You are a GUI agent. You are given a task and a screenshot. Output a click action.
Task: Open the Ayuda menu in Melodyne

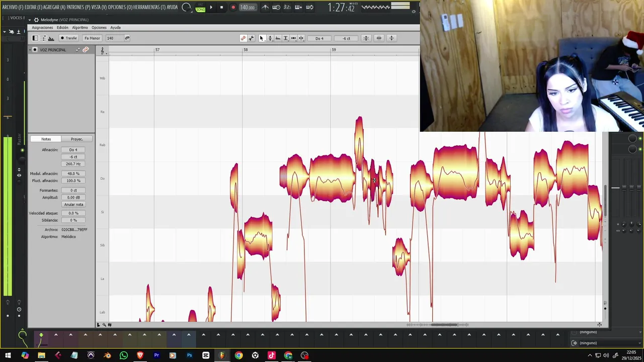(x=115, y=28)
